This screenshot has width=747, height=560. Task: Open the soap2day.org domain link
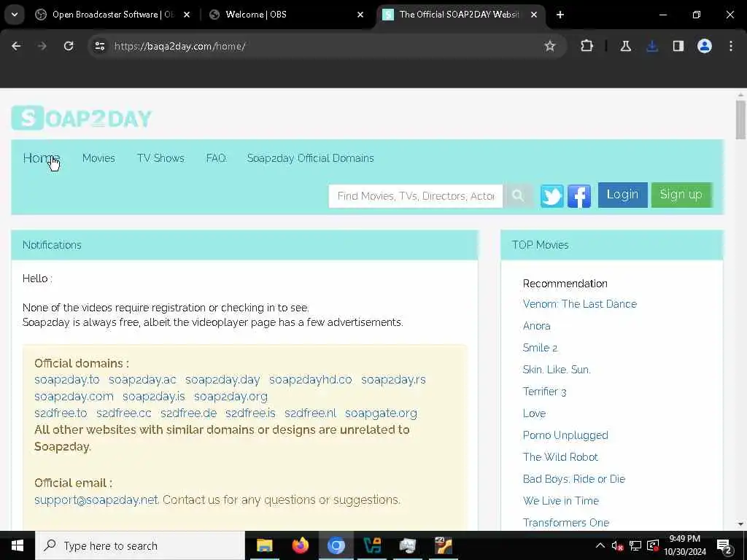231,396
